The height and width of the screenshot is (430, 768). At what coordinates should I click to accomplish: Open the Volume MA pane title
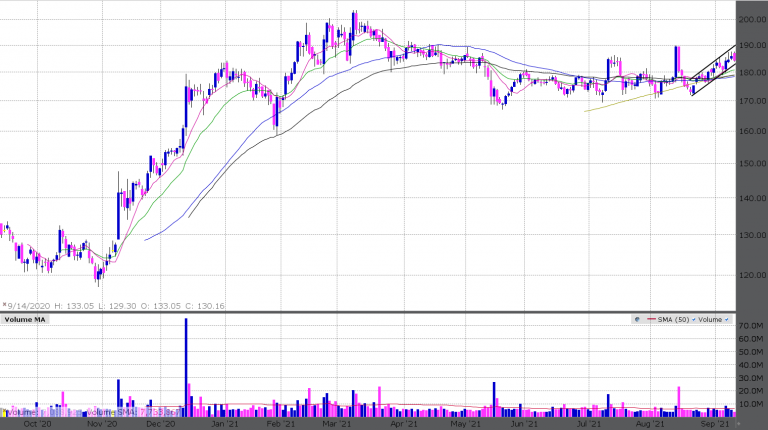(x=24, y=320)
